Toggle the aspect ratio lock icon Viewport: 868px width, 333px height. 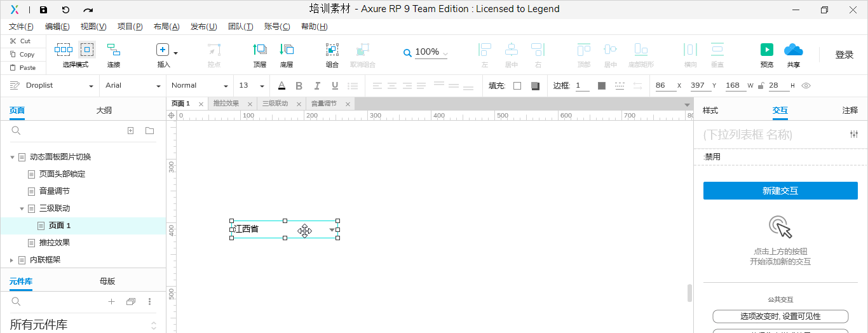tap(761, 86)
